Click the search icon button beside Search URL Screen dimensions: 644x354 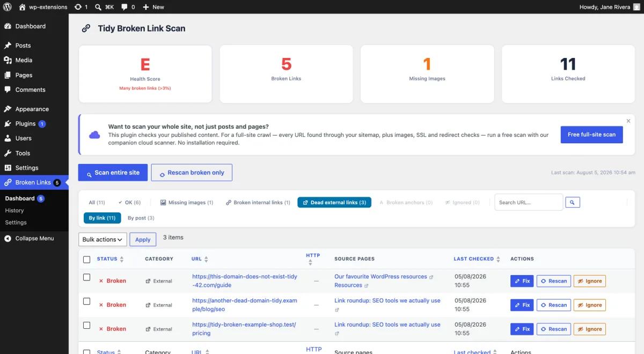(x=573, y=202)
